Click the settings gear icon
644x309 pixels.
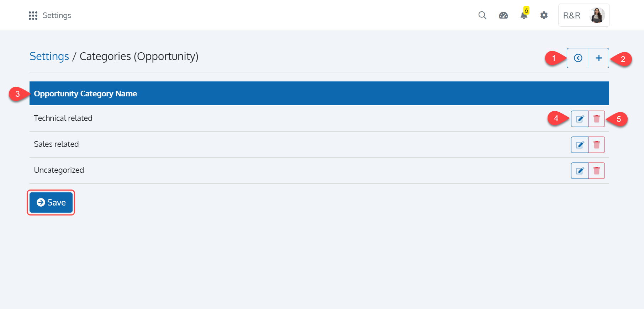point(544,15)
